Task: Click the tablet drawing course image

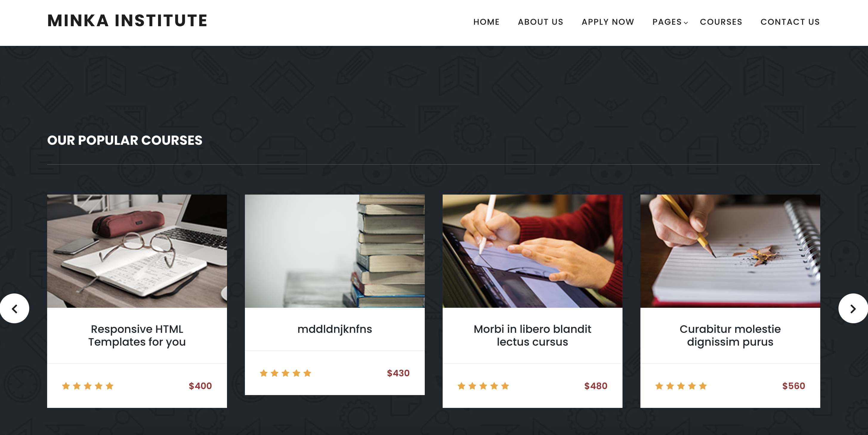Action: (532, 251)
